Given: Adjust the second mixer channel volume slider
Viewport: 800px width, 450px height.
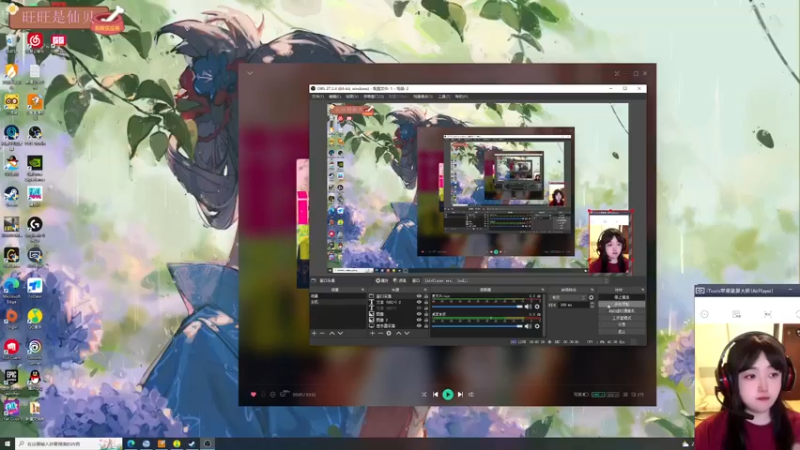Looking at the screenshot, I should (477, 327).
